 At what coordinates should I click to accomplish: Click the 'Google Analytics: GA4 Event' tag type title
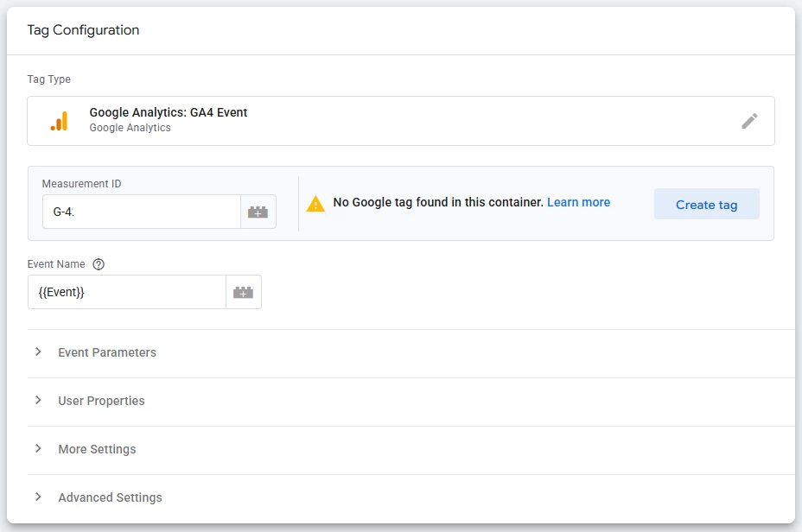(169, 112)
